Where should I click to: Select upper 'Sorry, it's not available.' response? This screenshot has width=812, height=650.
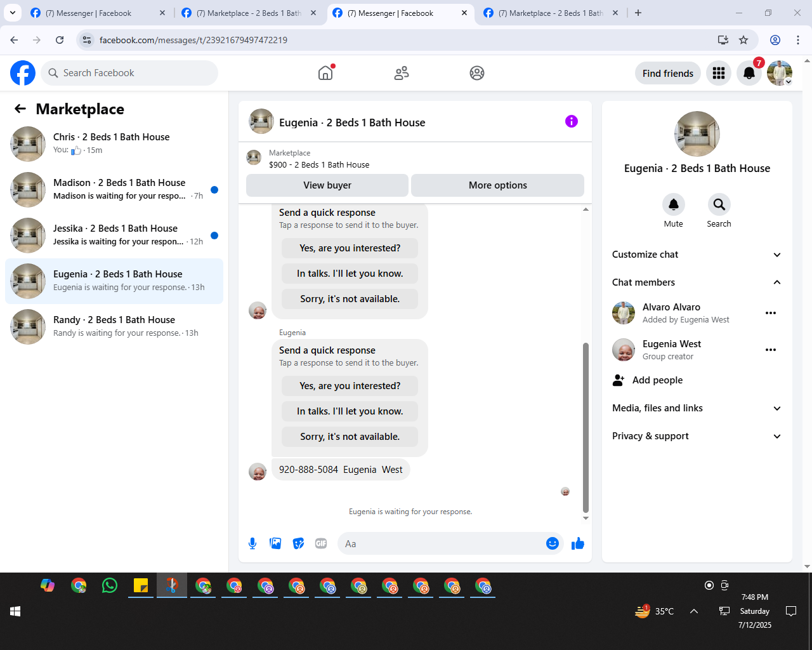[x=350, y=299]
